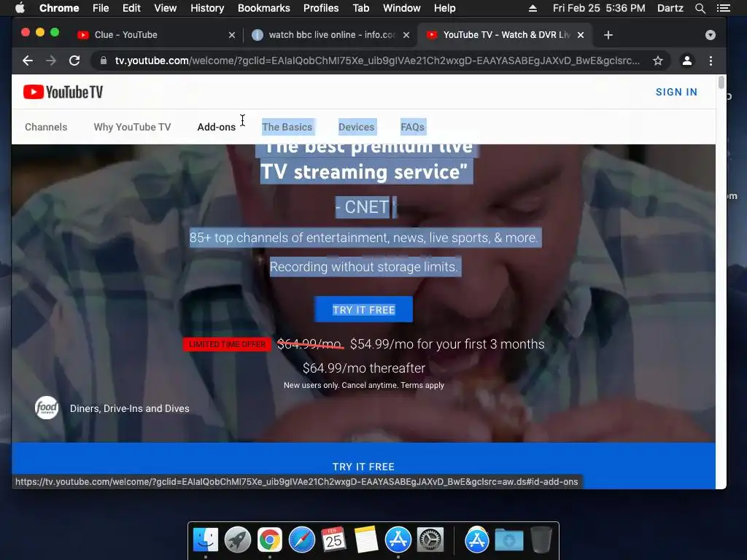Viewport: 747px width, 560px height.
Task: Close the YouTube TV tab
Action: click(581, 35)
